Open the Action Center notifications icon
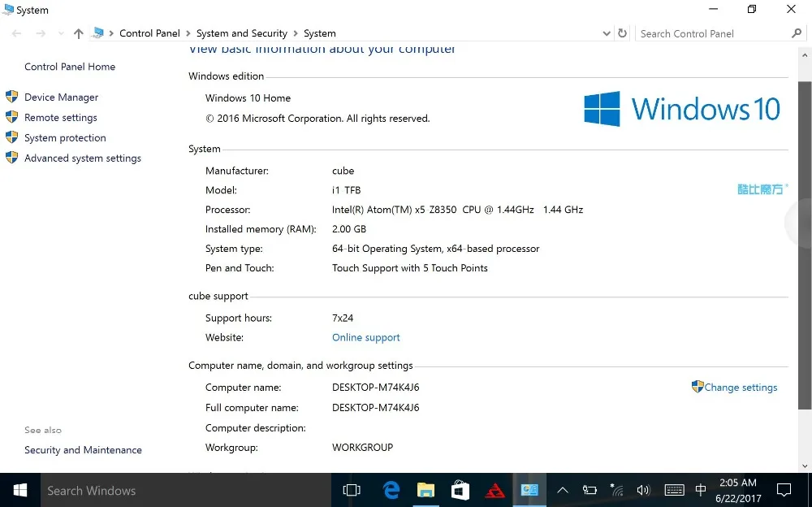This screenshot has height=507, width=812. pos(784,490)
